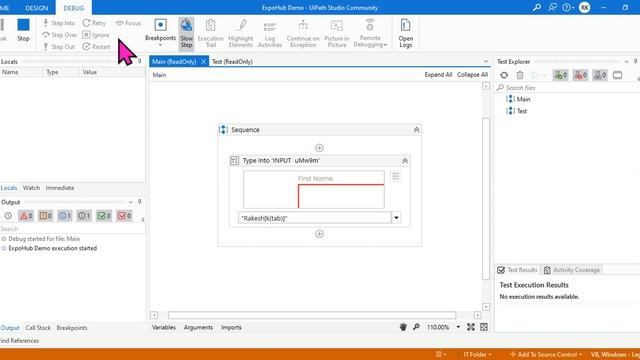Switch to the DESIGN ribbon tab
Image resolution: width=640 pixels, height=360 pixels.
click(36, 8)
